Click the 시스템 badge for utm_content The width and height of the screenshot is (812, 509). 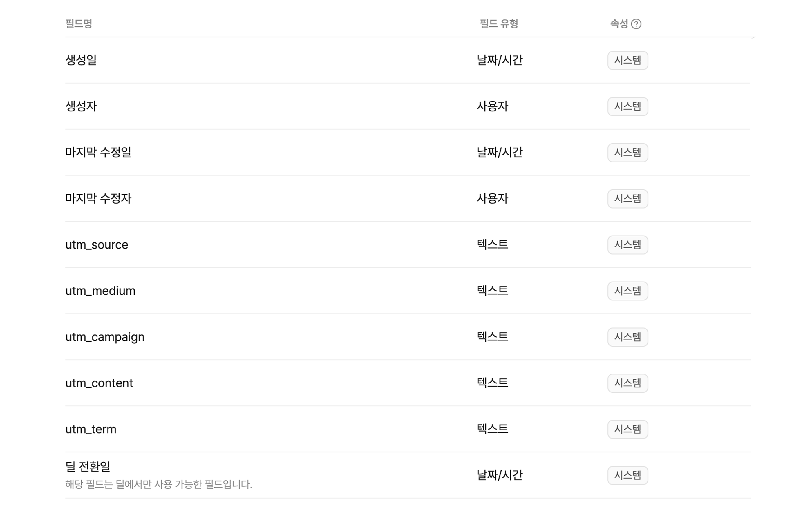click(x=627, y=383)
